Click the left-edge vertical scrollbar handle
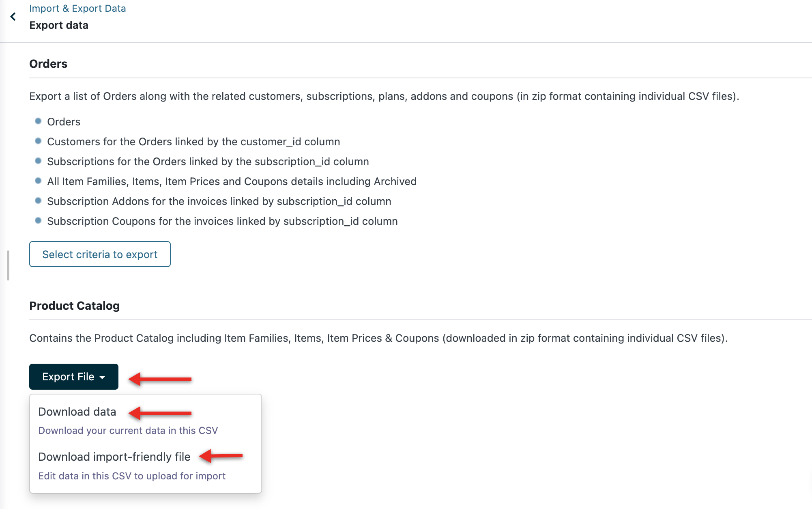Image resolution: width=812 pixels, height=509 pixels. pos(8,265)
